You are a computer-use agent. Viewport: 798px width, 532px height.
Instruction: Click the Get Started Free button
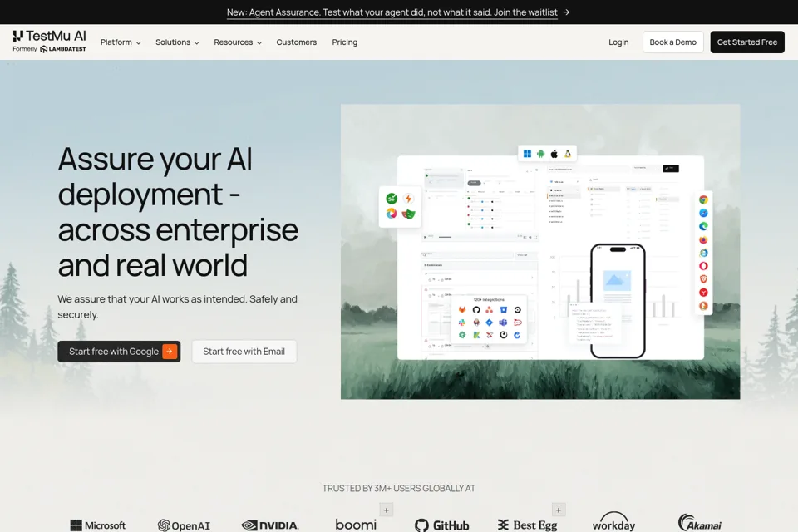pyautogui.click(x=747, y=42)
